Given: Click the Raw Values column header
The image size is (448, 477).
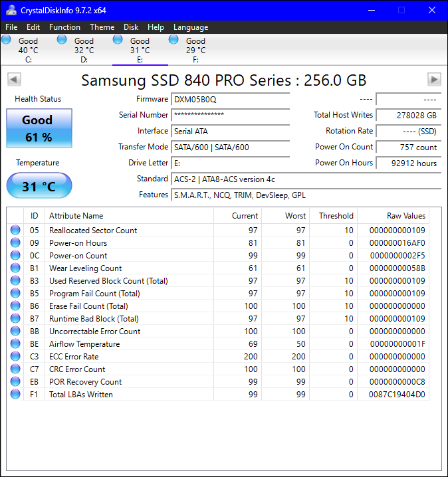Looking at the screenshot, I should [393, 216].
